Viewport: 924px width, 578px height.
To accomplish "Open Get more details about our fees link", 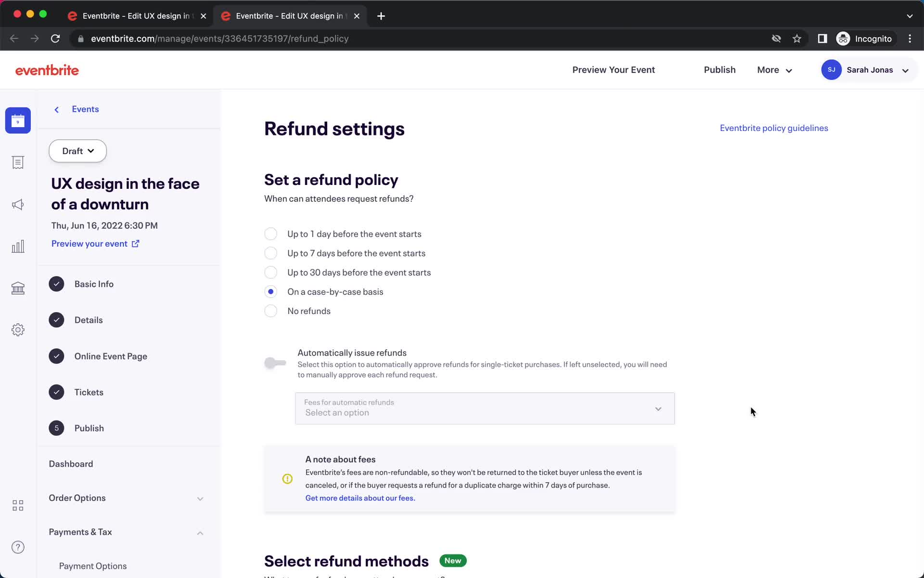I will [360, 498].
